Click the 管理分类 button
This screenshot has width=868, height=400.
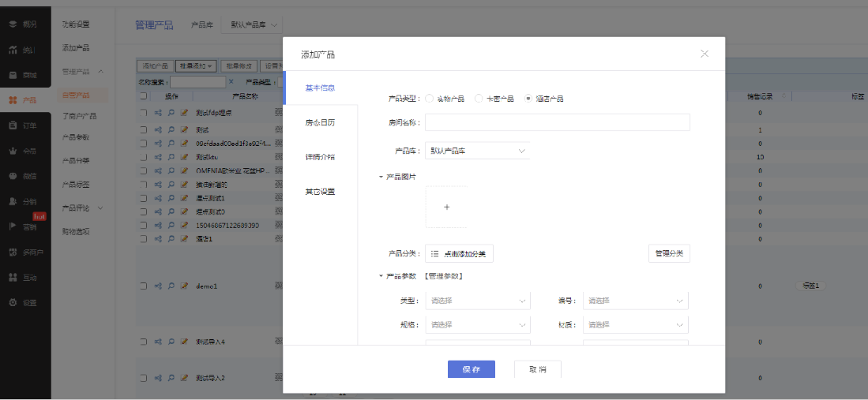[x=669, y=253]
